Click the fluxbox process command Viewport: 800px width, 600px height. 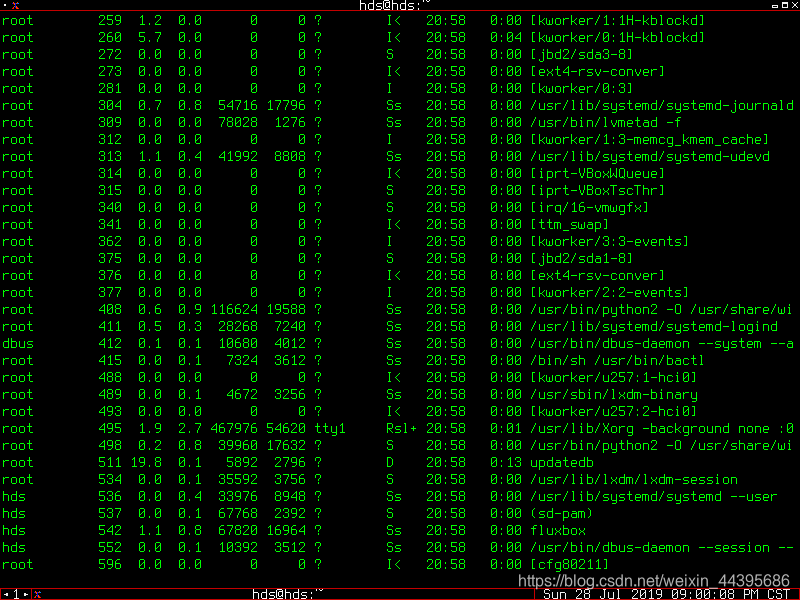pyautogui.click(x=558, y=531)
